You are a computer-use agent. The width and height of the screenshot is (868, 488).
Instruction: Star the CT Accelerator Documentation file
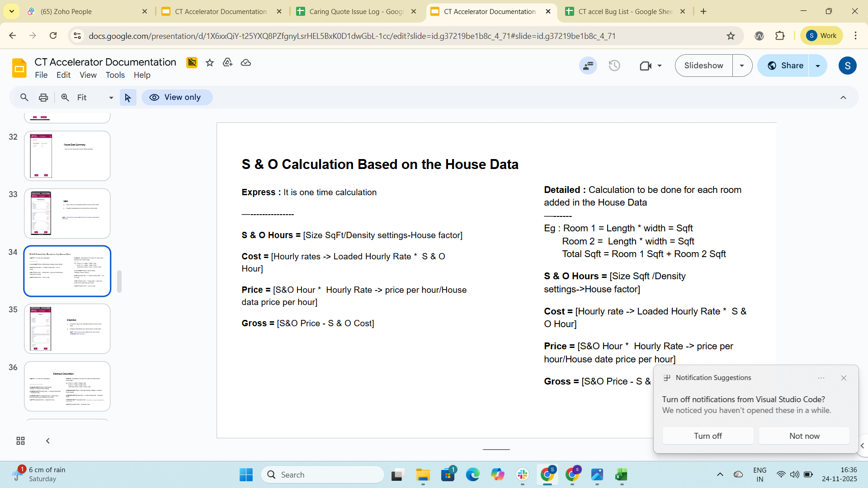coord(209,63)
